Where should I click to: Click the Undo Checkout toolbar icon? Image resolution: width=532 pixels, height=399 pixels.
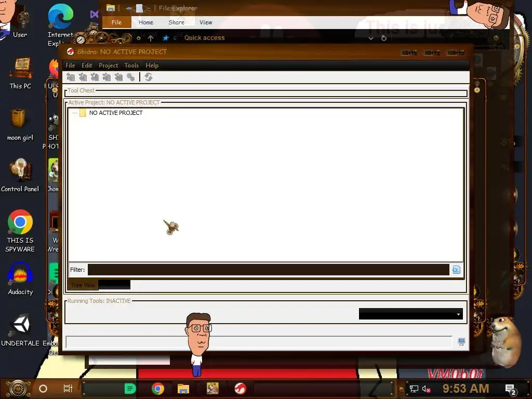click(x=118, y=77)
